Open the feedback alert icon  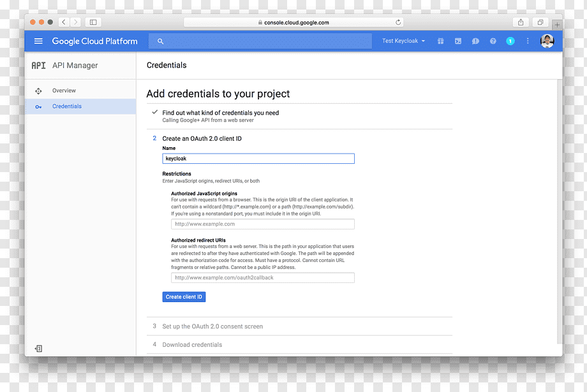coord(475,41)
